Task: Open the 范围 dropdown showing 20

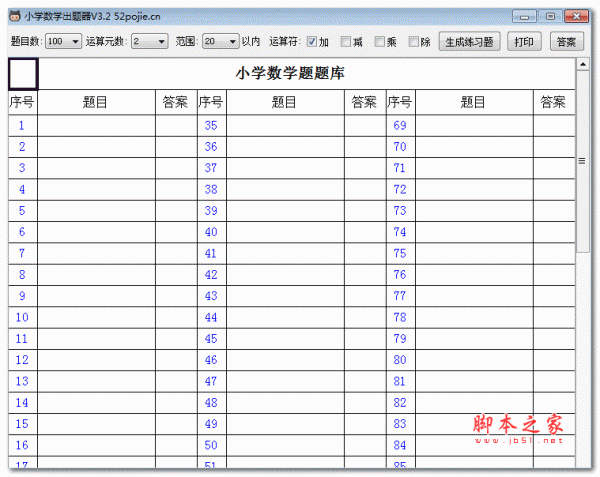Action: point(221,41)
